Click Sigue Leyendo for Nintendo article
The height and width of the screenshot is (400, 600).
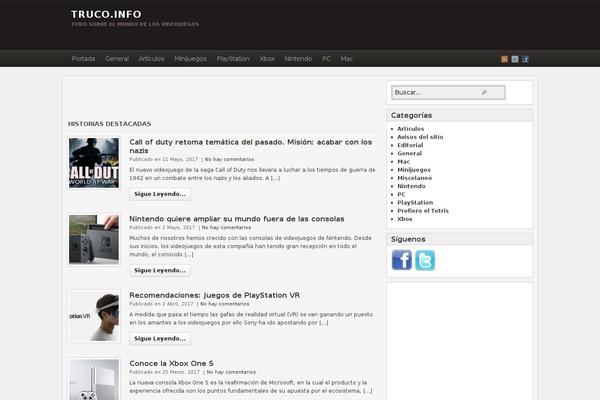[x=160, y=270]
